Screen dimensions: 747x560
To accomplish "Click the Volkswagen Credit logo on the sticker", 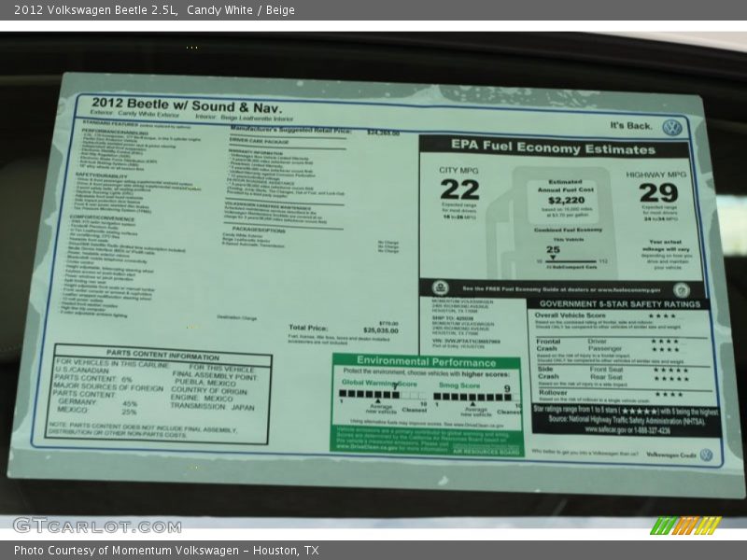I will coord(706,455).
